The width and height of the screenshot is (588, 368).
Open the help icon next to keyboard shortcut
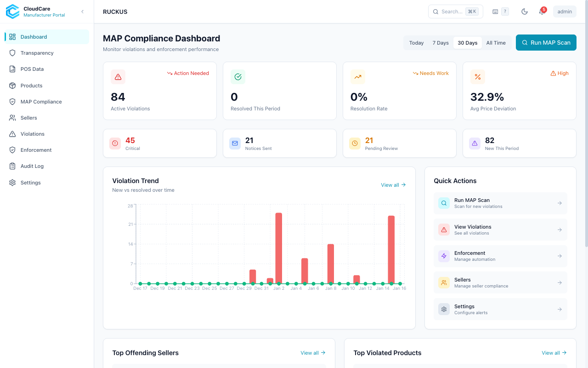(505, 11)
